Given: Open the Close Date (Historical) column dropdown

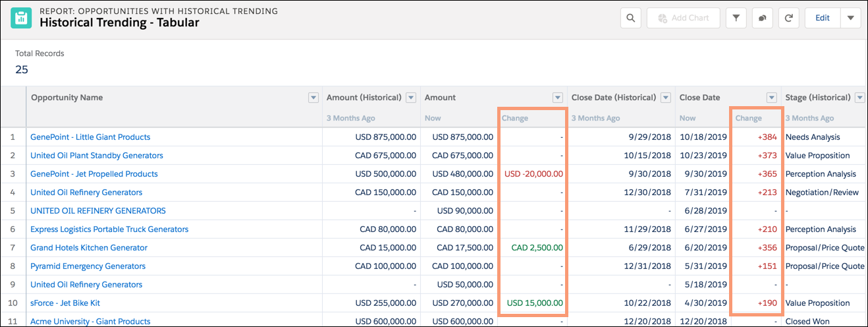Looking at the screenshot, I should (665, 98).
